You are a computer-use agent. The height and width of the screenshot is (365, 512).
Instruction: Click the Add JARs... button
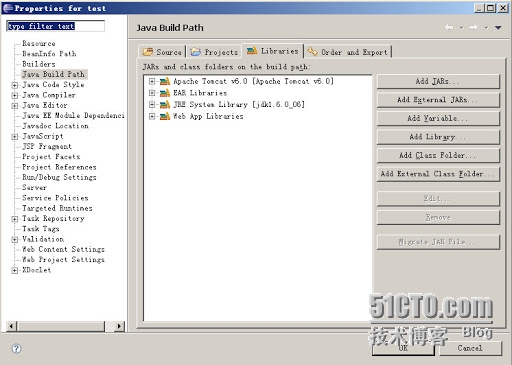click(438, 81)
